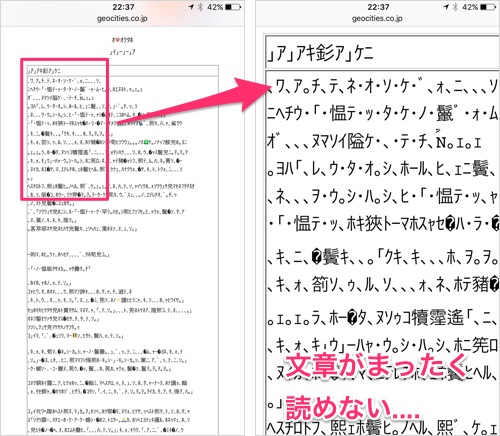
Task: Click the line containing 'ホキ狹トーマホスャセ' in right screenshot
Action: (x=382, y=223)
